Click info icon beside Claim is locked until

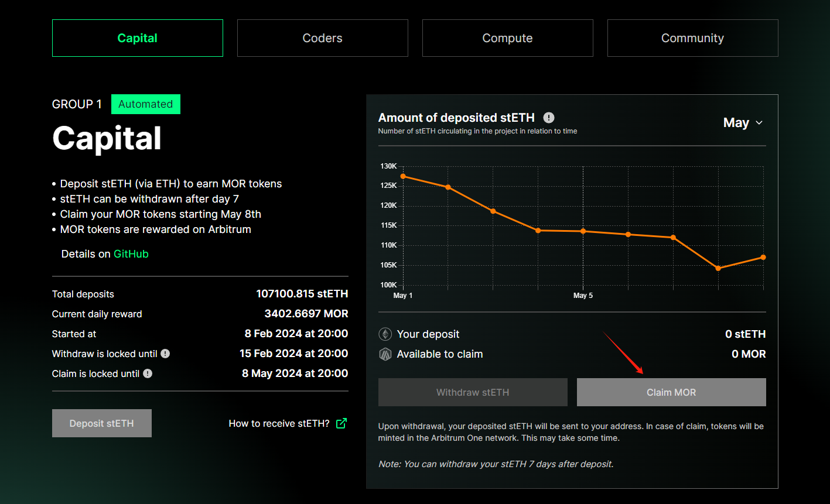[x=148, y=373]
